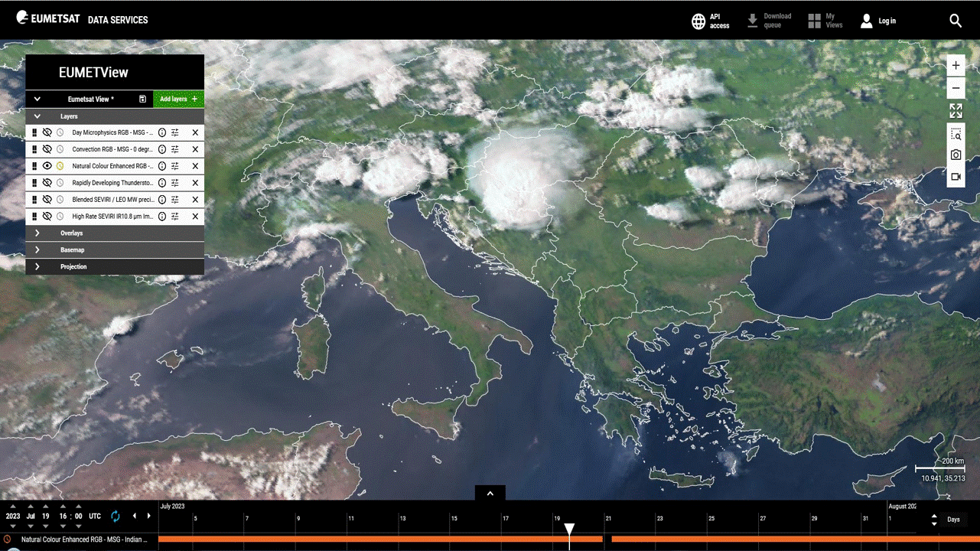This screenshot has height=551, width=980.
Task: Toggle Natural Colour Enhanced time reference clock
Action: (60, 166)
